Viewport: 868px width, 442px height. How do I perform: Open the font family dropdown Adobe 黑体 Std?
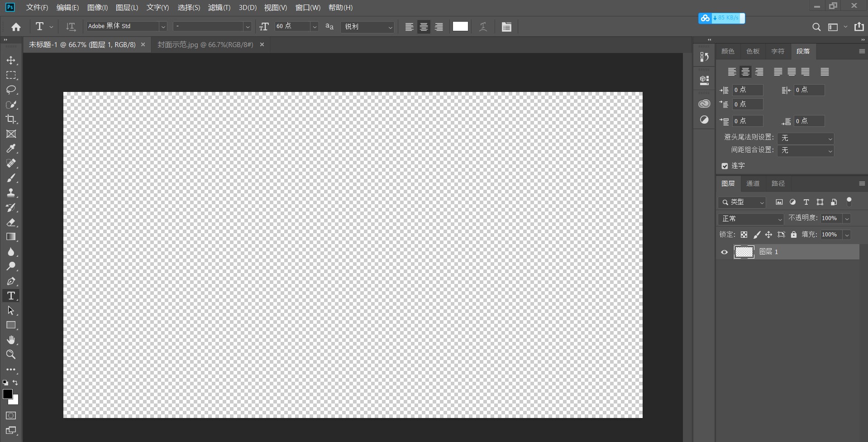click(x=163, y=27)
